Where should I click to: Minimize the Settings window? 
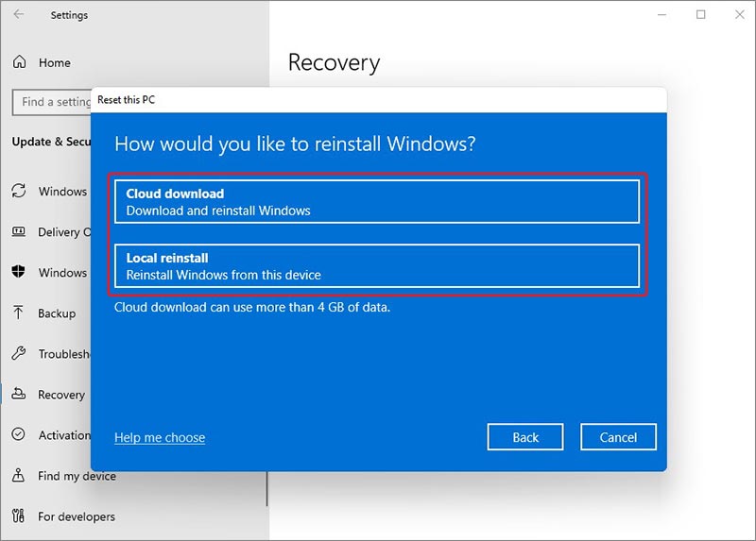click(x=662, y=14)
